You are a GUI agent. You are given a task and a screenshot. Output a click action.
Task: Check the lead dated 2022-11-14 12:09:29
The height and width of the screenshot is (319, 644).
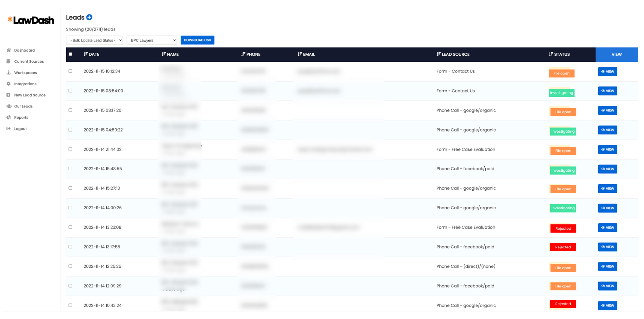coord(71,286)
